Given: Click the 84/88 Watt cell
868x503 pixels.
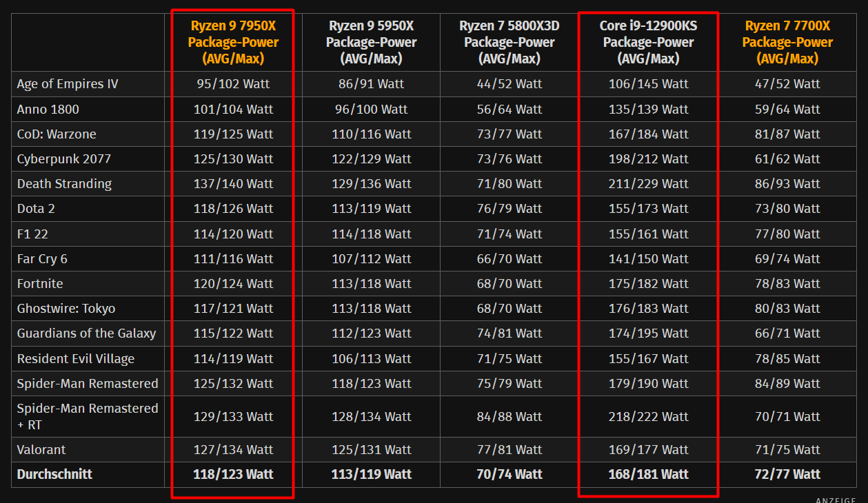Looking at the screenshot, I should (x=509, y=416).
